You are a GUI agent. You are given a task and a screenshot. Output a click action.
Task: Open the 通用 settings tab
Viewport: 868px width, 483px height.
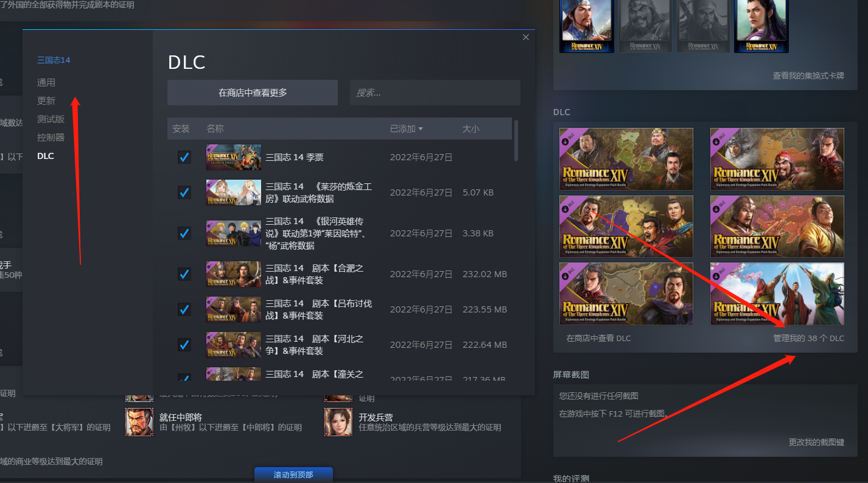pyautogui.click(x=46, y=82)
